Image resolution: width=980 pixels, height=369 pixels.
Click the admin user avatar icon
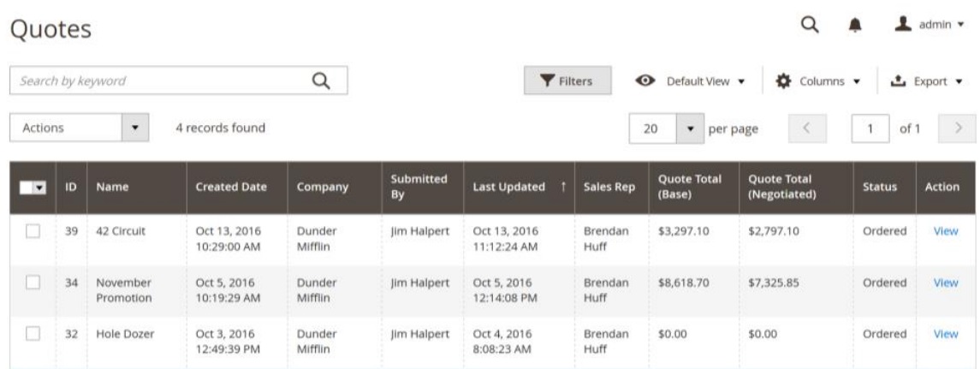[x=902, y=24]
